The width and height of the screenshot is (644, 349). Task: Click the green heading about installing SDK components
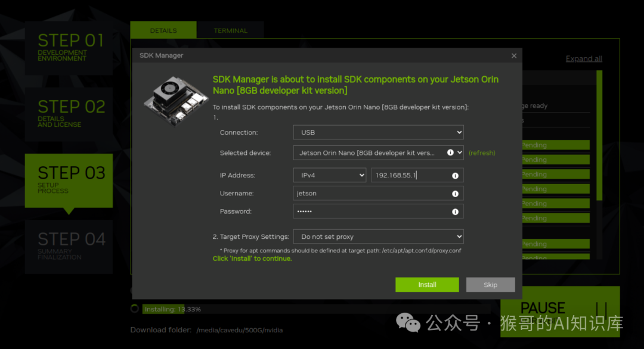(x=355, y=85)
